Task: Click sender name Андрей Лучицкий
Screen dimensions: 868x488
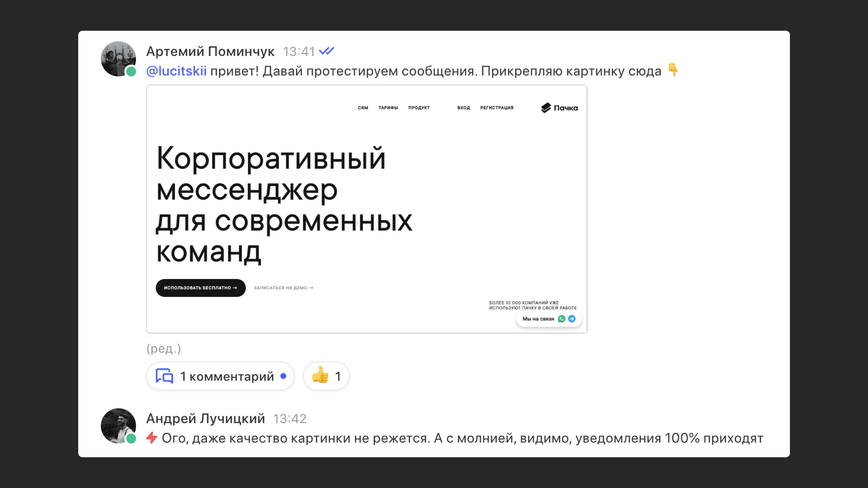Action: click(205, 419)
